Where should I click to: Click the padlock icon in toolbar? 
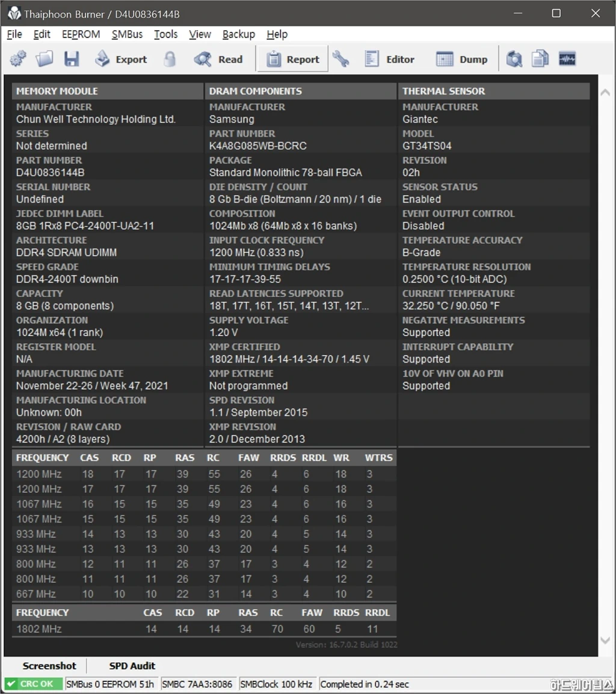170,59
